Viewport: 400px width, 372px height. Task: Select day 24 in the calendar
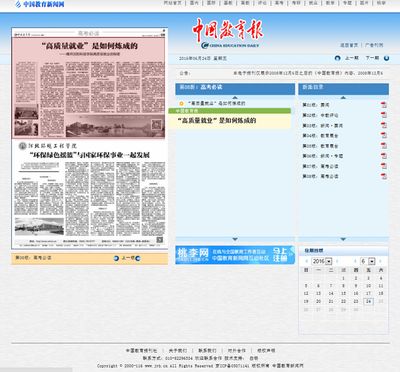click(368, 301)
